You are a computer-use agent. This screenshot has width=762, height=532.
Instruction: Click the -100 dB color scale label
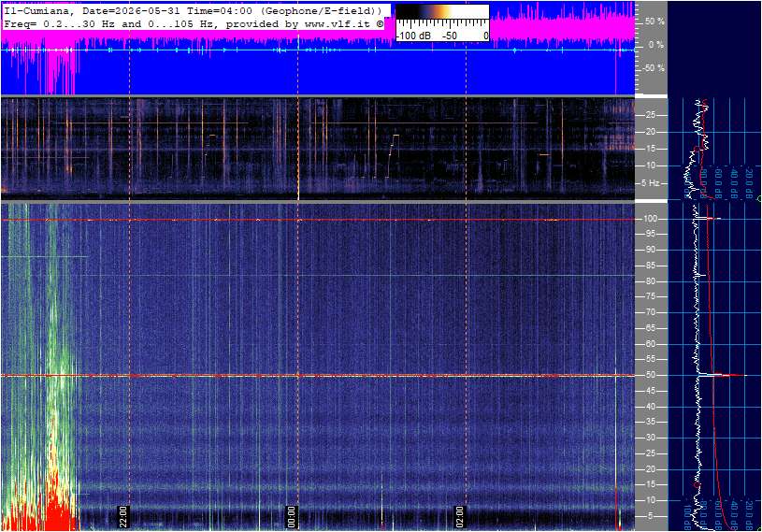(413, 36)
